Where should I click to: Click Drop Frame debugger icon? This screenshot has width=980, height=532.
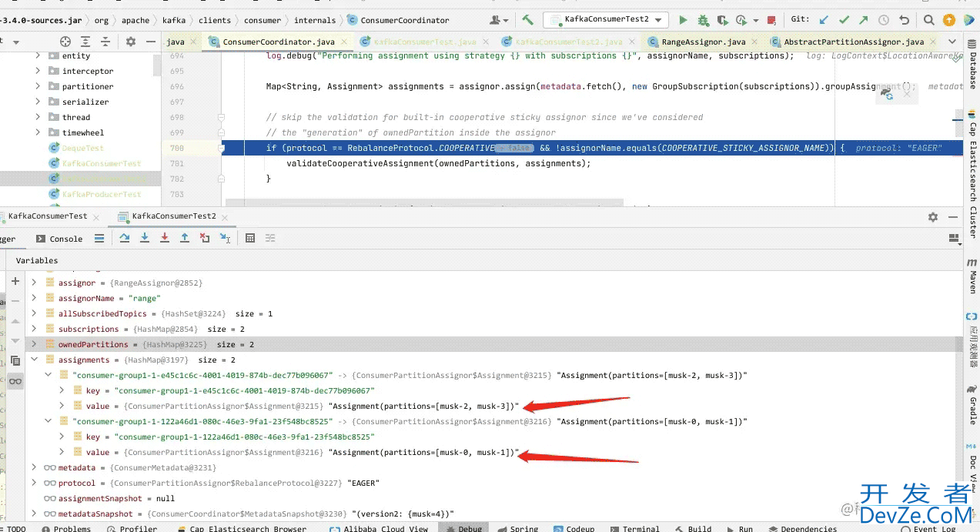(205, 239)
